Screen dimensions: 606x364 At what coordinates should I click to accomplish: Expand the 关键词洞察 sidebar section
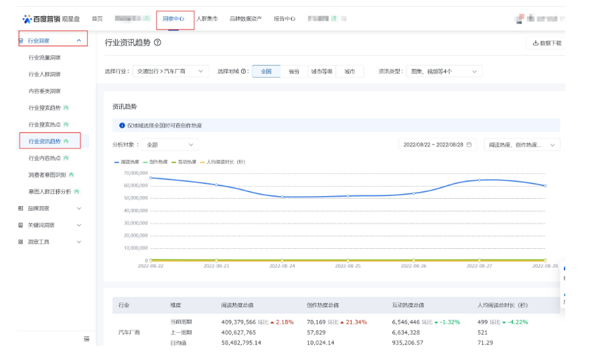click(x=79, y=225)
